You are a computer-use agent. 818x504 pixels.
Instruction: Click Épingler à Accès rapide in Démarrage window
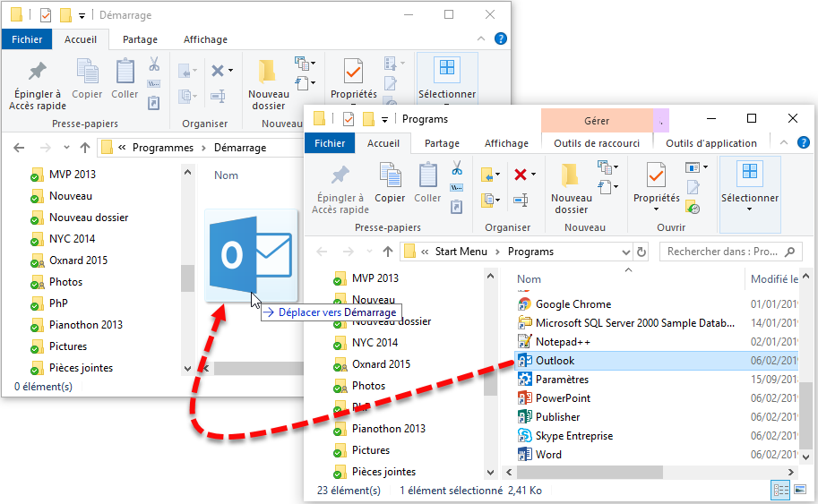tap(38, 85)
